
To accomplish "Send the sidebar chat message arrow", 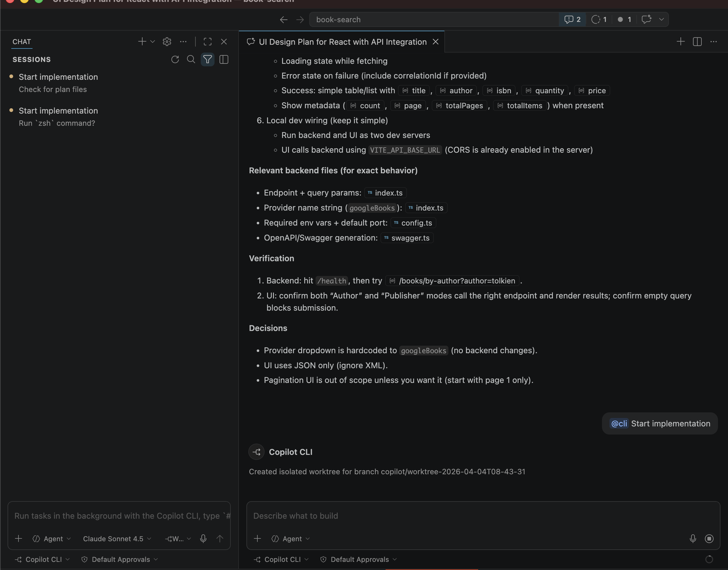I will point(220,539).
